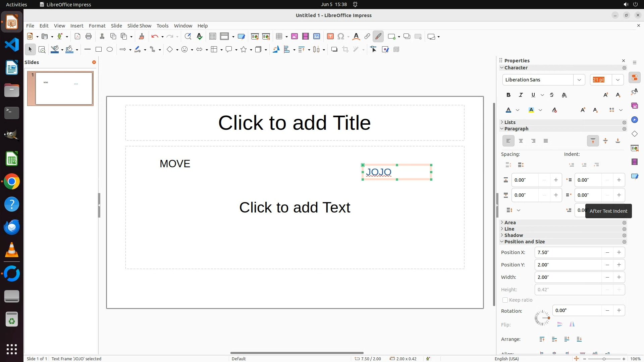Click the Crop Image tool icon
Screen dimensions: 644x362
click(345, 50)
